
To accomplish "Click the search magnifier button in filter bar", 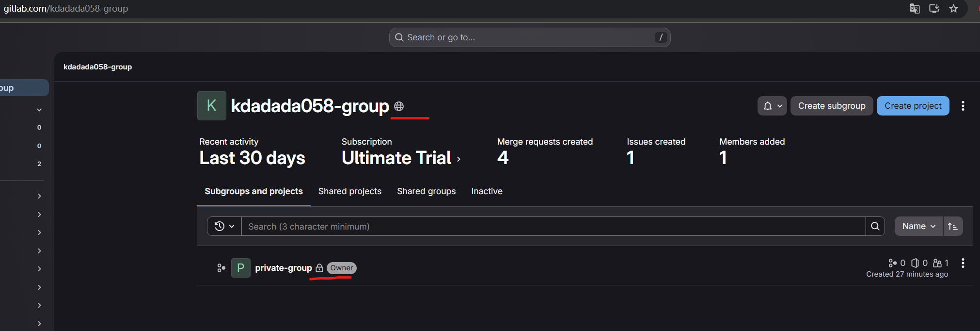I will 875,226.
